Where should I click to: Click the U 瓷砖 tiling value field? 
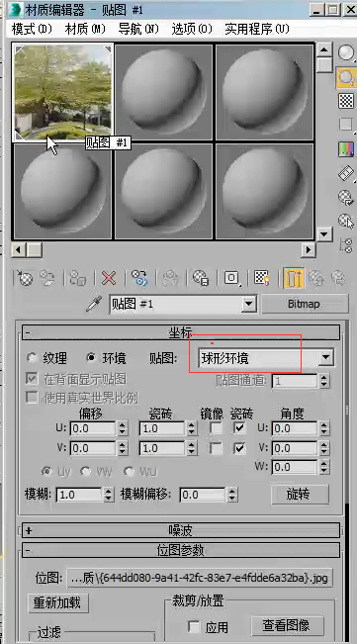point(162,428)
